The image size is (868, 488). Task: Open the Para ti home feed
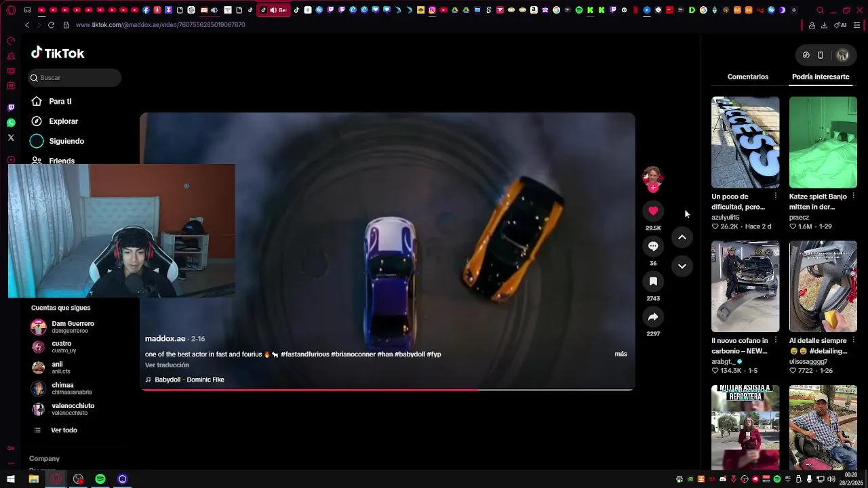[60, 102]
